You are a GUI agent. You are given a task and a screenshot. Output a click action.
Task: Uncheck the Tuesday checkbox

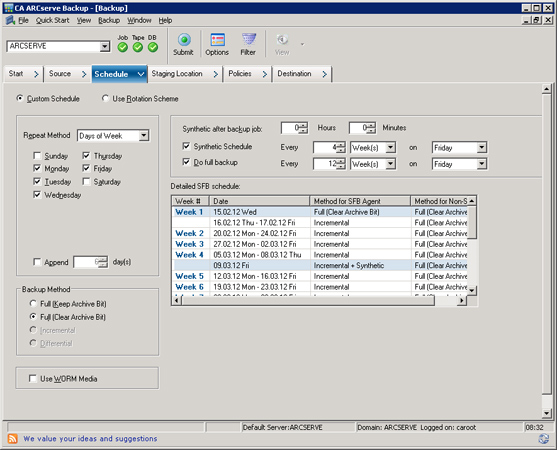37,181
